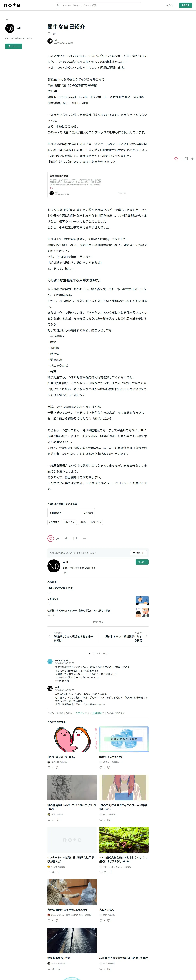Viewport: 196px width, 980px height.
Task: Open the comment bubble icon below the article
Action: coord(75,538)
